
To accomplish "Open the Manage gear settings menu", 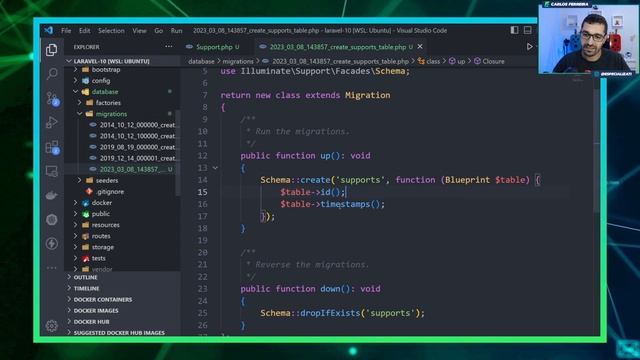I will coord(51,326).
